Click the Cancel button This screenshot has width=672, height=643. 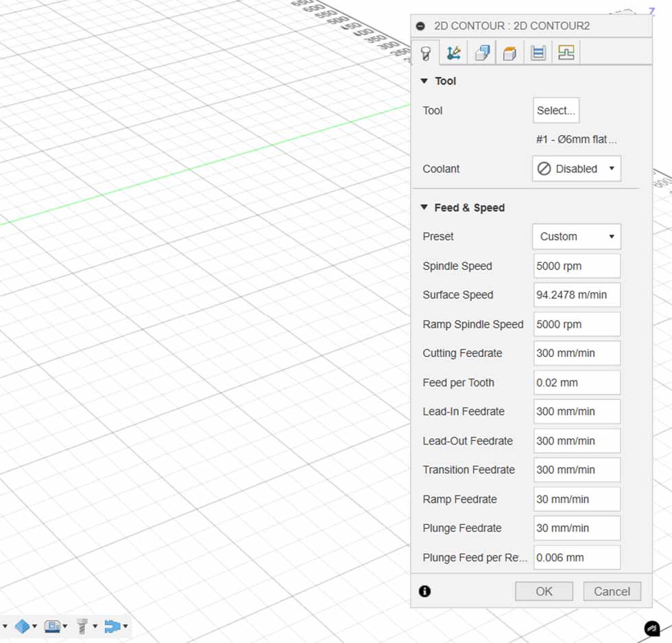(612, 592)
